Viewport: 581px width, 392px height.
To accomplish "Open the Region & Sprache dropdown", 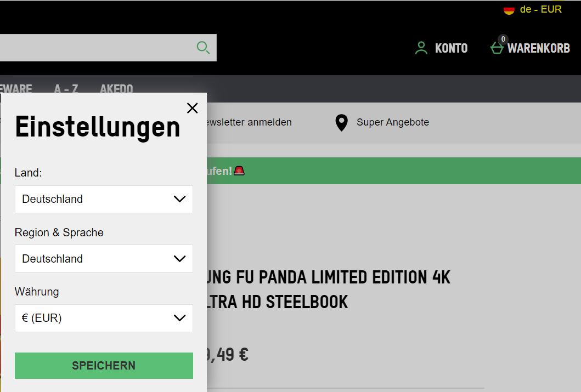I will tap(104, 259).
